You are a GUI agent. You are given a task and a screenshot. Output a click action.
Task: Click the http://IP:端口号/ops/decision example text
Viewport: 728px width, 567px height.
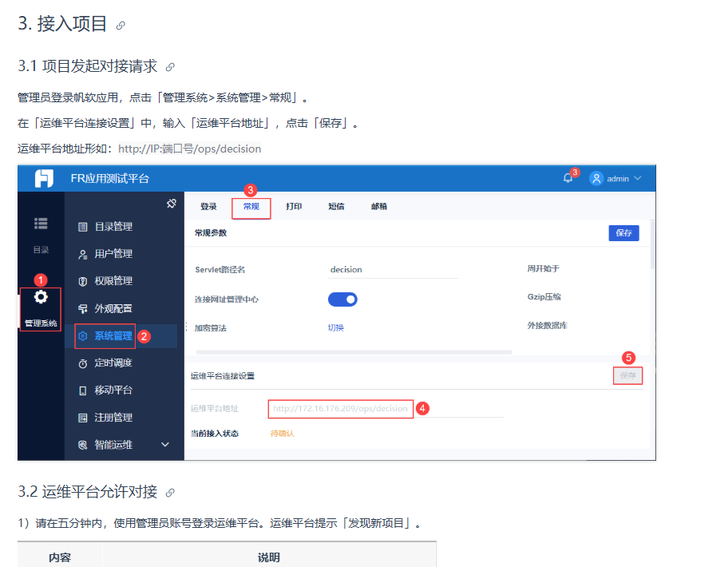coord(189,149)
